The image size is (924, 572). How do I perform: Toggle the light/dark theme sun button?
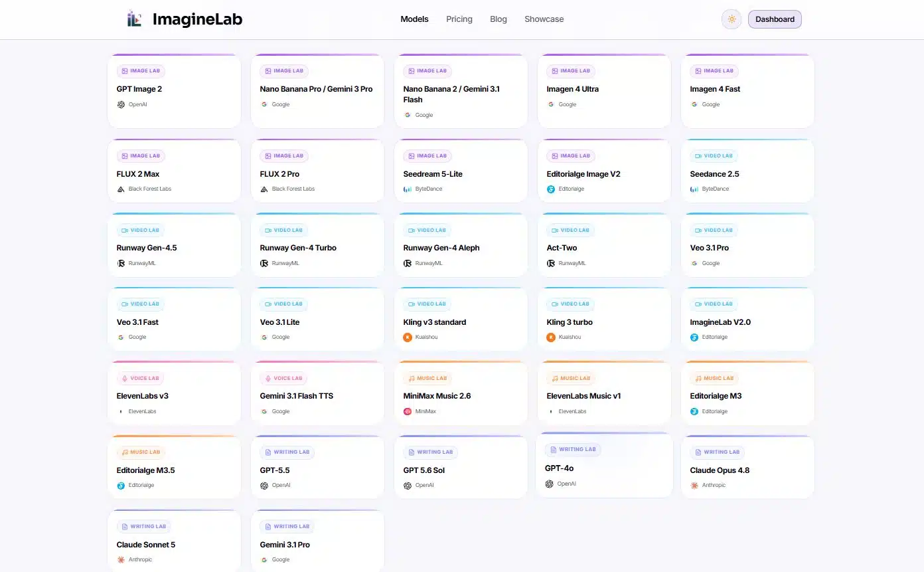point(731,19)
